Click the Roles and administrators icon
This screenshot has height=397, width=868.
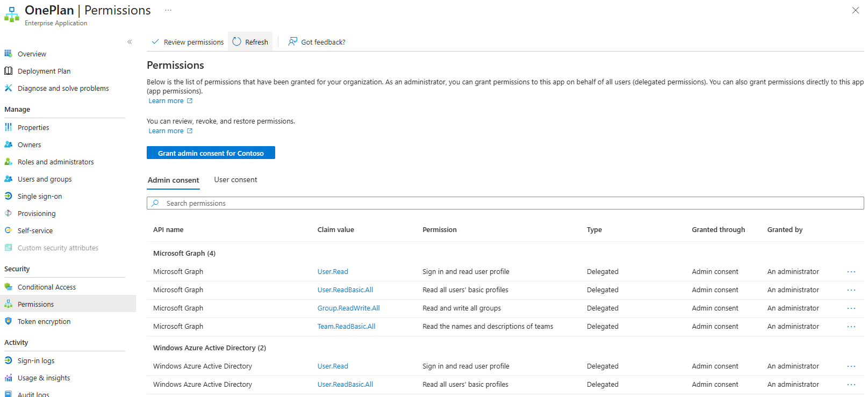[x=8, y=162]
